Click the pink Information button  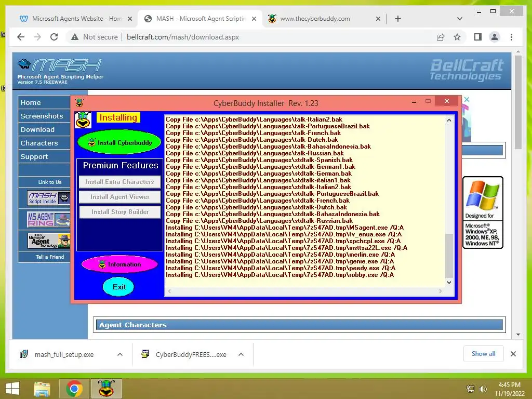point(119,264)
